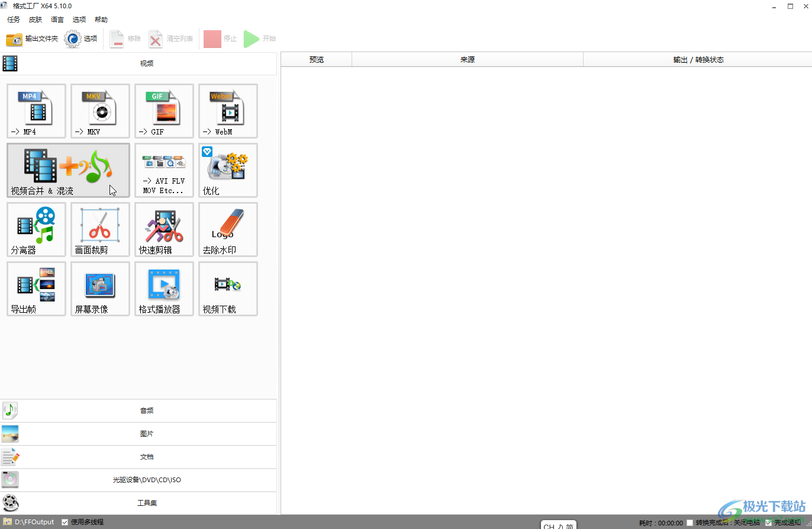The height and width of the screenshot is (529, 812).
Task: Expand the 文档 category
Action: [x=138, y=457]
